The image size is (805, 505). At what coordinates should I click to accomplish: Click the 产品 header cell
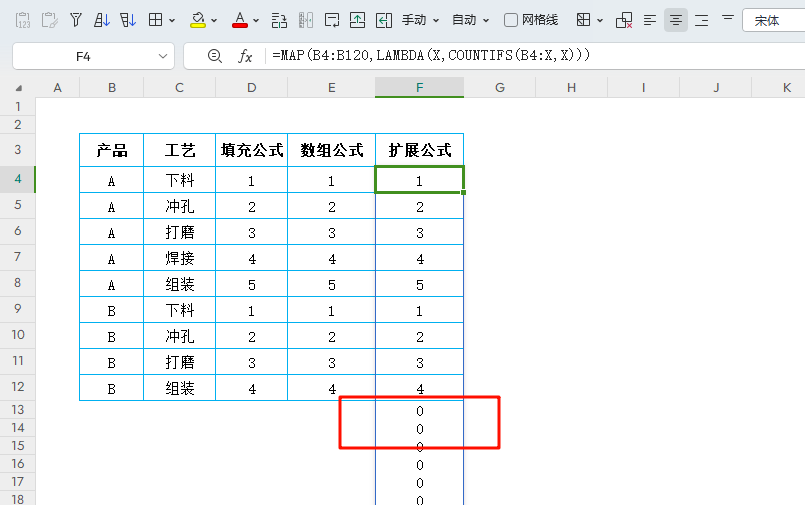click(x=111, y=150)
